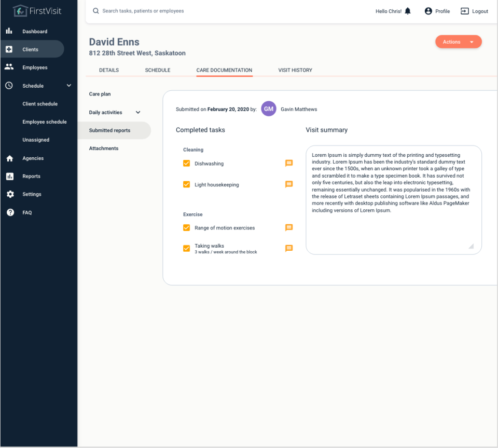Switch to the Visit History tab

point(295,70)
